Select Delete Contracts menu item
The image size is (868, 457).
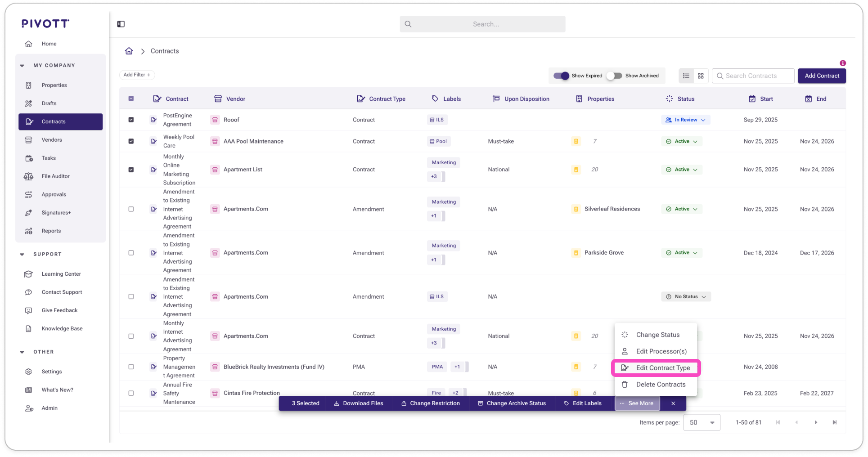pyautogui.click(x=656, y=385)
